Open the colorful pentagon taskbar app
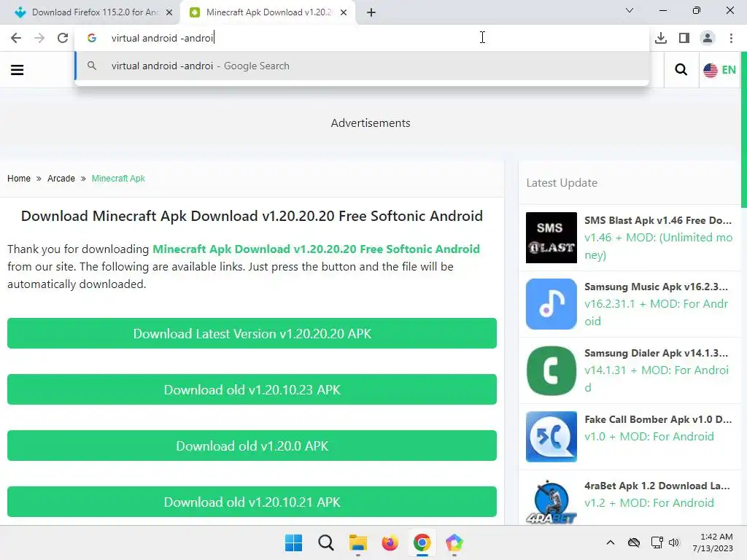Viewport: 747px width, 560px height. point(454,542)
